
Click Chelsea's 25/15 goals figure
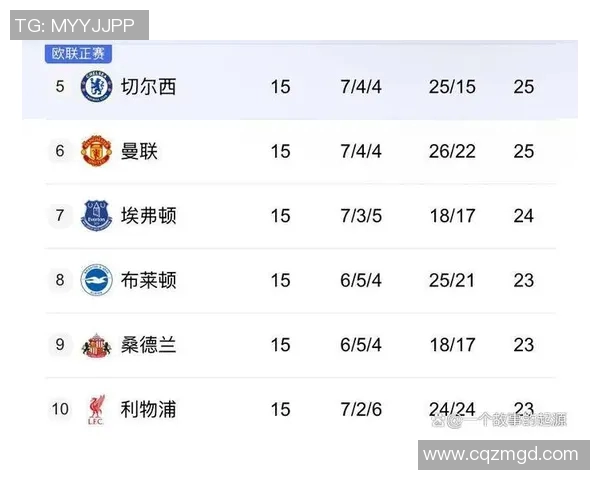coord(452,87)
